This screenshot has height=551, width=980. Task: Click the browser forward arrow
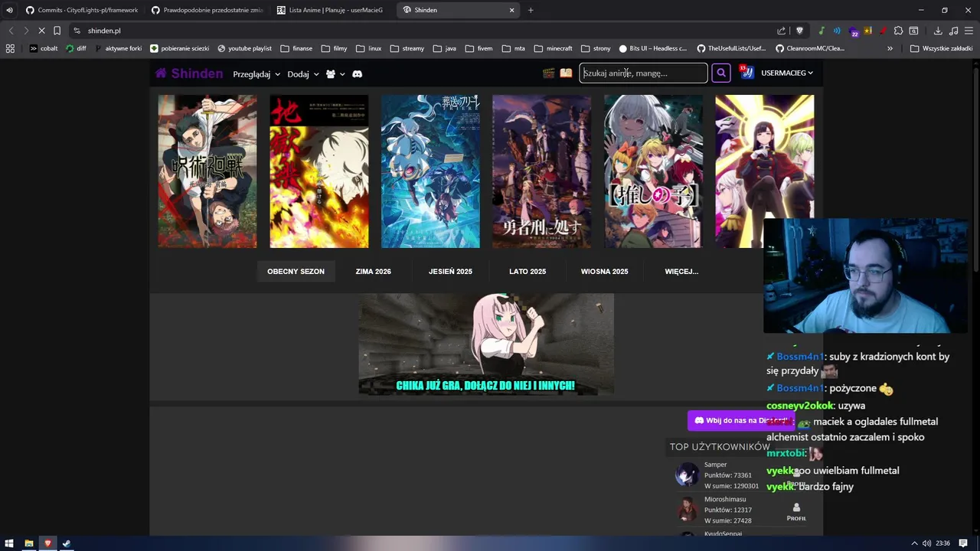pos(25,31)
